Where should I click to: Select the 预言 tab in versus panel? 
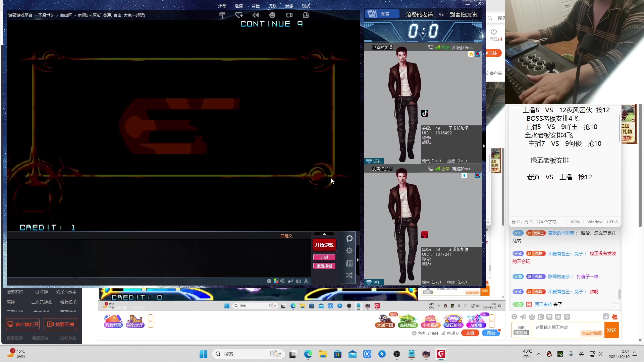coord(382,14)
